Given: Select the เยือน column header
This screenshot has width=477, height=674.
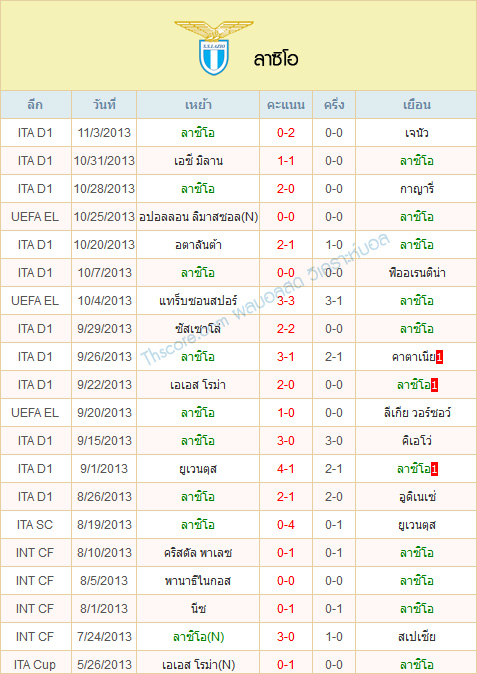Looking at the screenshot, I should [x=416, y=104].
